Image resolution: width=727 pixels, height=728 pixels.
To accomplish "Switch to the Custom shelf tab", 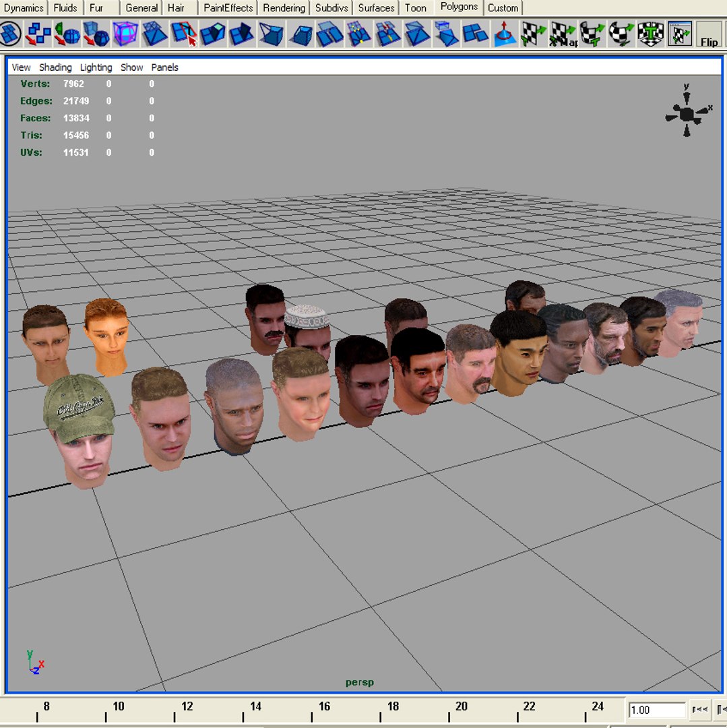I will tap(503, 8).
